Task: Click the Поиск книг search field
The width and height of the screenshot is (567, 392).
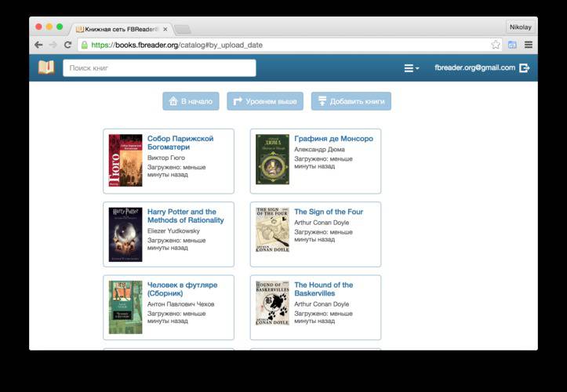Action: coord(159,68)
